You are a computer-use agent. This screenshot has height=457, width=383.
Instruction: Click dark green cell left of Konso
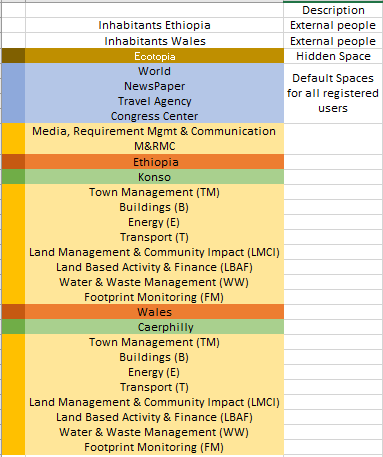13,177
